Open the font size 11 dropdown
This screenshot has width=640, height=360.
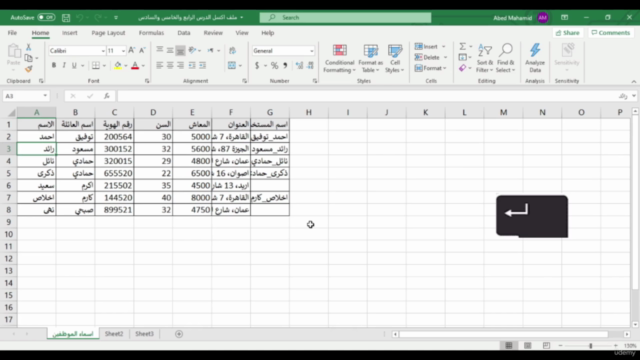click(x=123, y=51)
